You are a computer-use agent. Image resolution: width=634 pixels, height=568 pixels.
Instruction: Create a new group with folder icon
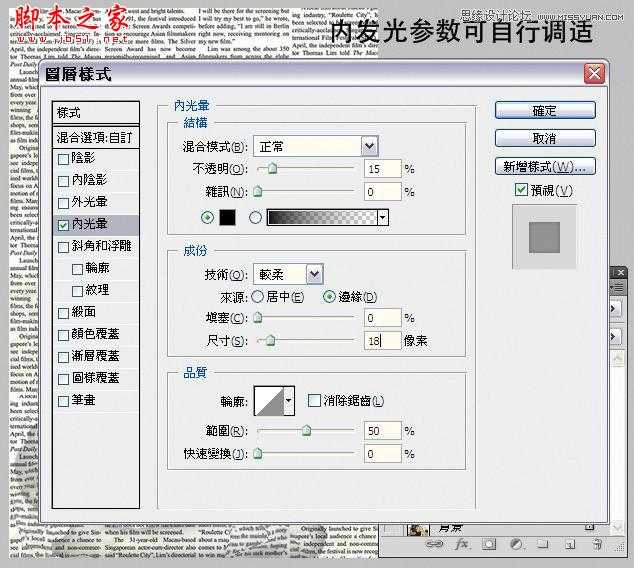point(542,544)
